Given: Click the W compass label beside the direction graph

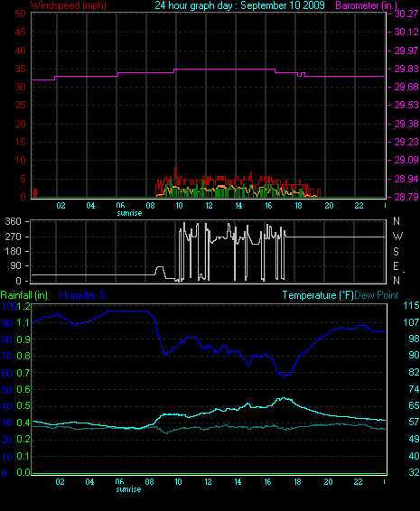Looking at the screenshot, I should coord(397,236).
